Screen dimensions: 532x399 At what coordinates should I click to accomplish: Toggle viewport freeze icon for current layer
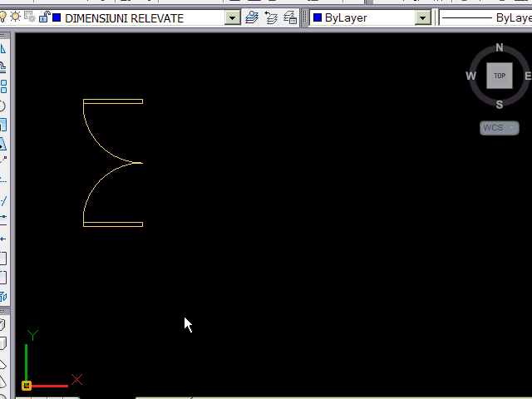[30, 17]
